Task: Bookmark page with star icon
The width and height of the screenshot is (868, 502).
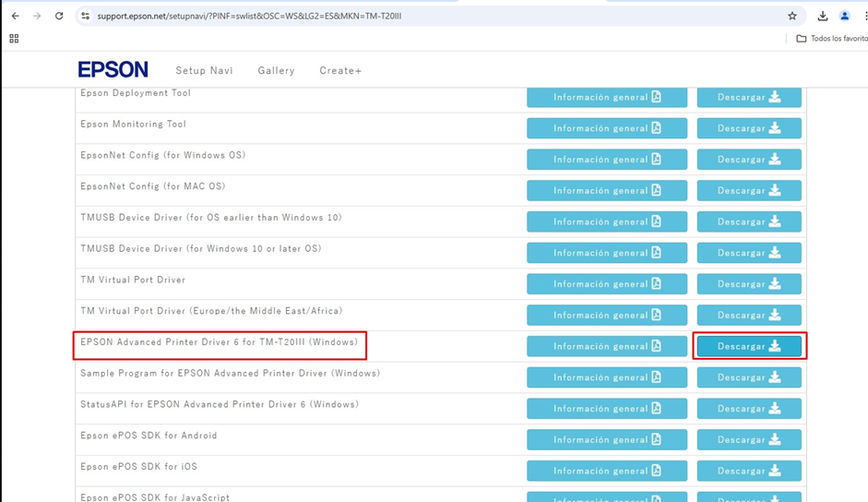Action: point(791,16)
